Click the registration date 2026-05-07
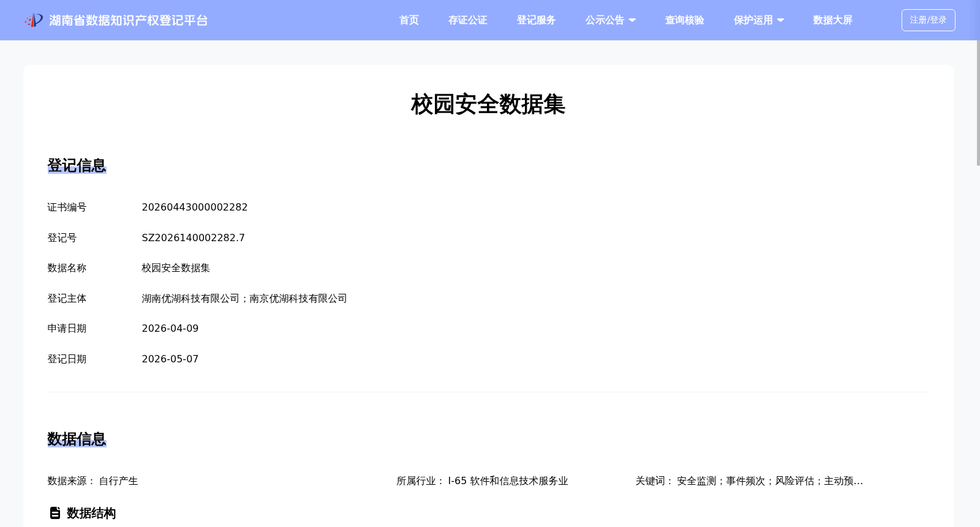980x527 pixels. [x=170, y=359]
